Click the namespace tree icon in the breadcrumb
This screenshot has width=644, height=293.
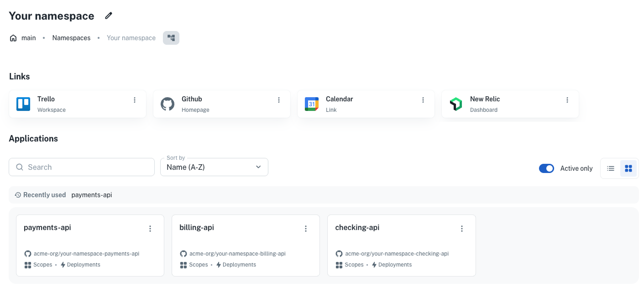[171, 38]
